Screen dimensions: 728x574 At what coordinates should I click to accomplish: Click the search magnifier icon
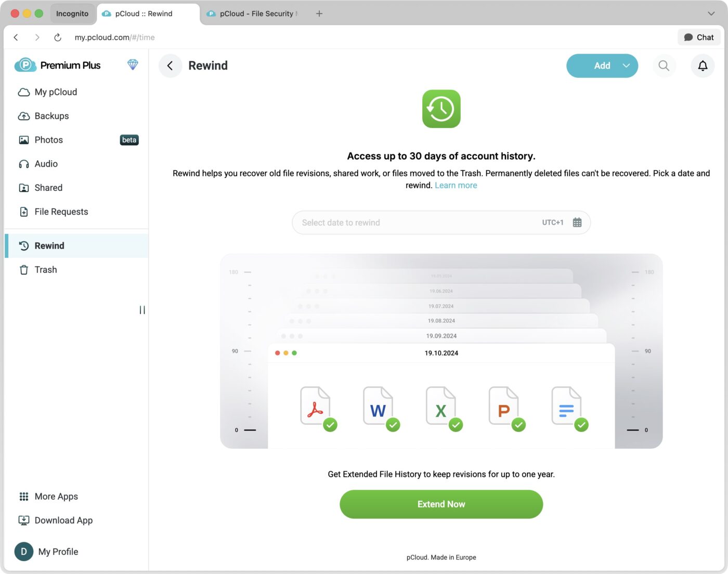[664, 66]
